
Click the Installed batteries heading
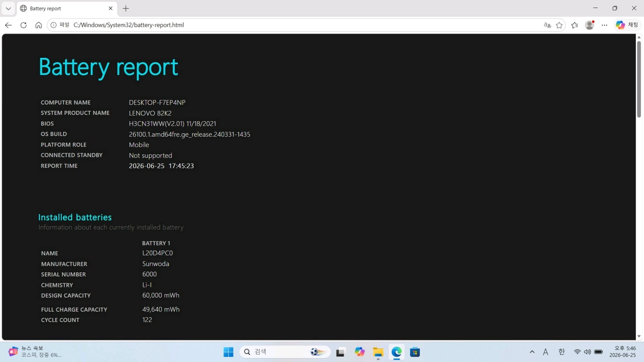click(75, 217)
